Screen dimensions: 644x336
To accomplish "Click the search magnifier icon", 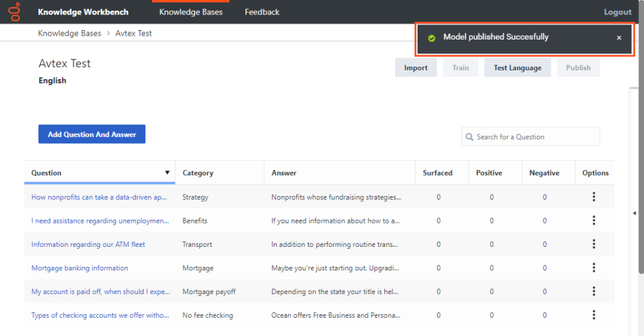I will (x=469, y=137).
